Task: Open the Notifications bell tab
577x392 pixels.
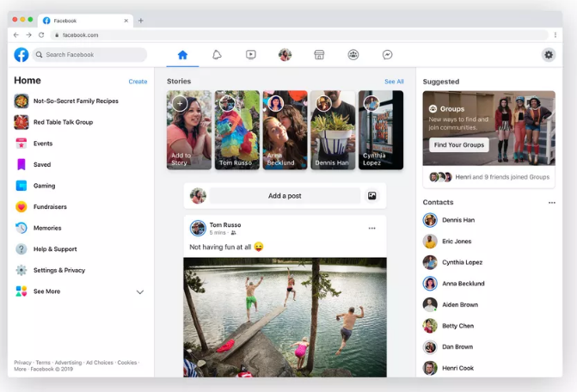Action: [217, 55]
